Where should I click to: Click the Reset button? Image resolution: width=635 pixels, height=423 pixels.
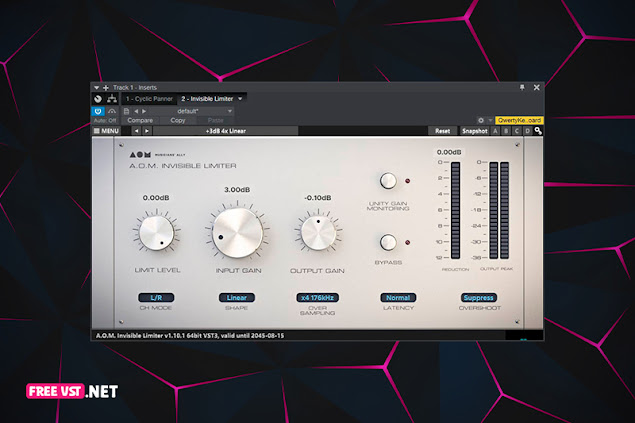442,131
